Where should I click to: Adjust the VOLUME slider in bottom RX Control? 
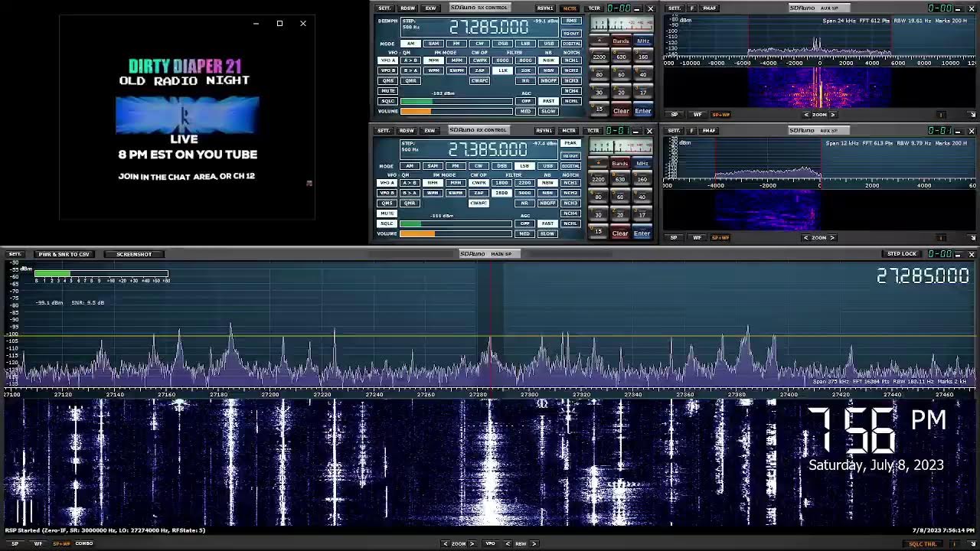pyautogui.click(x=456, y=233)
